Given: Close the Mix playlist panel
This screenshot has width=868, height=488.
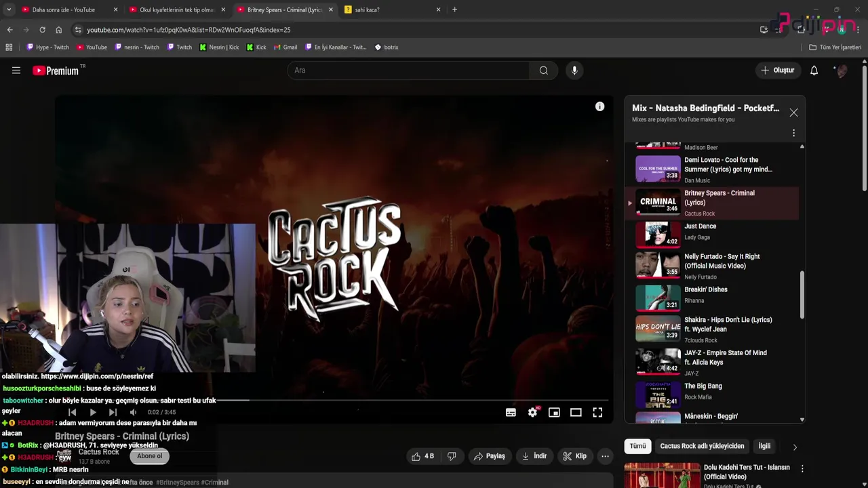Looking at the screenshot, I should 793,113.
